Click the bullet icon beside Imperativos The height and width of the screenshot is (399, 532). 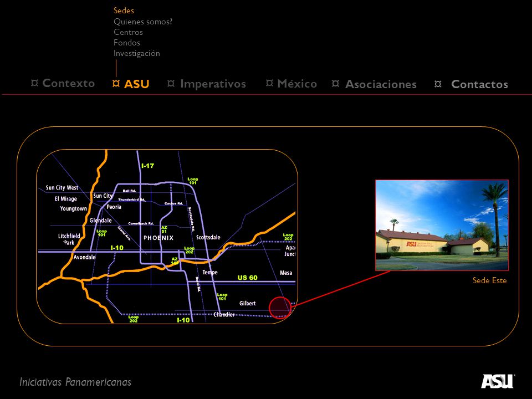(x=171, y=83)
